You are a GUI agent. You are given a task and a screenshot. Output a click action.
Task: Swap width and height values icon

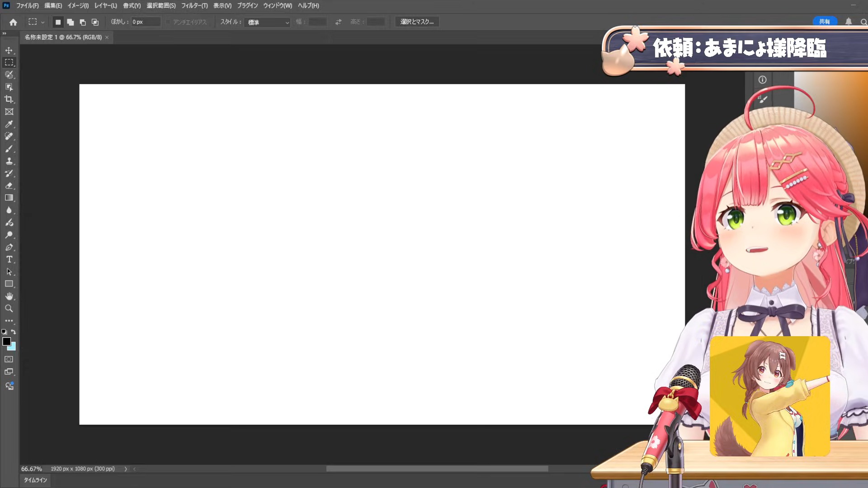tap(338, 22)
